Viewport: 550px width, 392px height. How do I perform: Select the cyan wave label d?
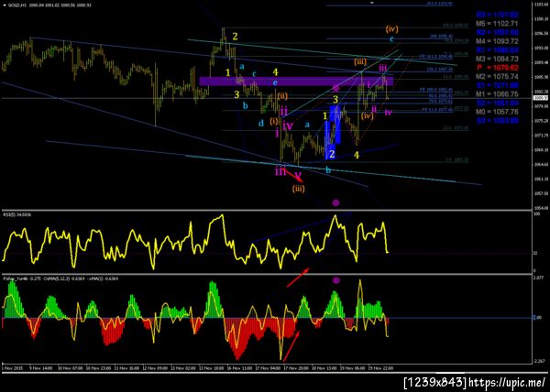coord(261,124)
